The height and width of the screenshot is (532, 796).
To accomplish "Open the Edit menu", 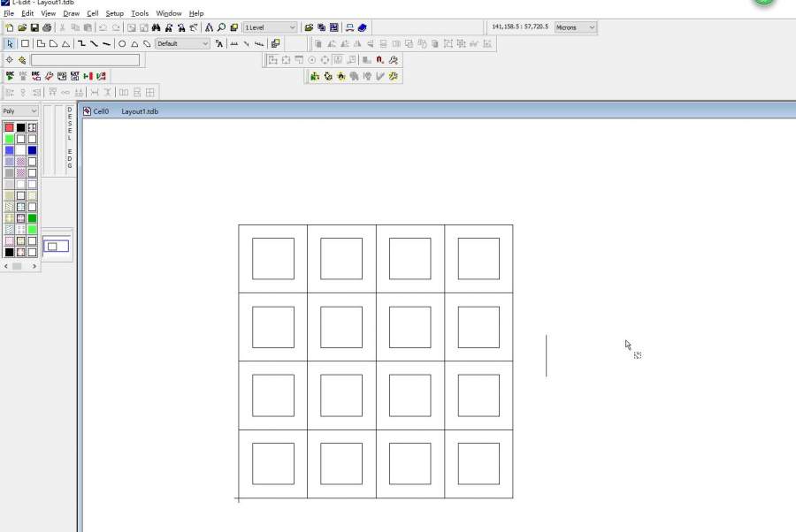I will pyautogui.click(x=27, y=13).
